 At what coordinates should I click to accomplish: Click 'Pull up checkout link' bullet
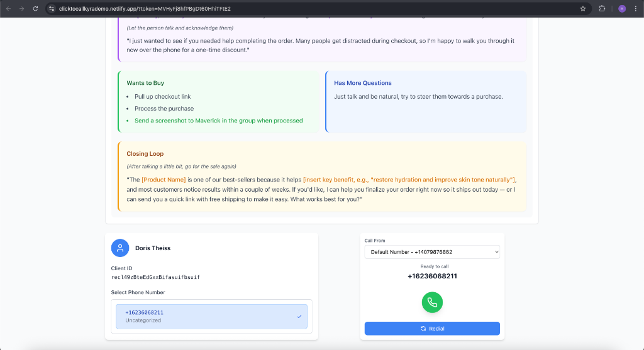click(163, 96)
